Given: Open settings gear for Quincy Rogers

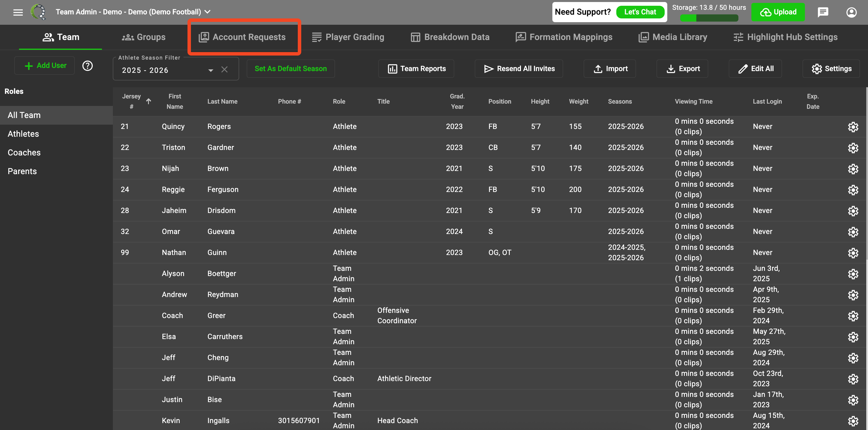Looking at the screenshot, I should 853,127.
